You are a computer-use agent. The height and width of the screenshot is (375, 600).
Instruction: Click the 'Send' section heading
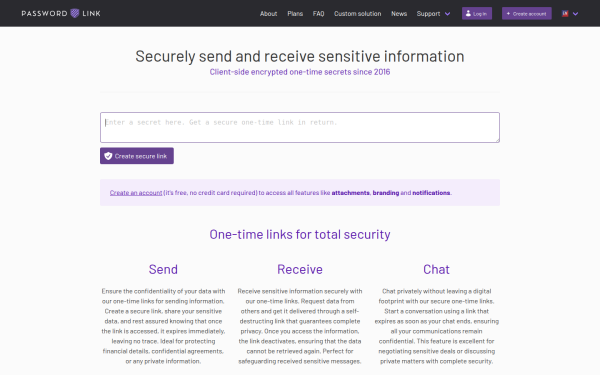click(x=163, y=269)
